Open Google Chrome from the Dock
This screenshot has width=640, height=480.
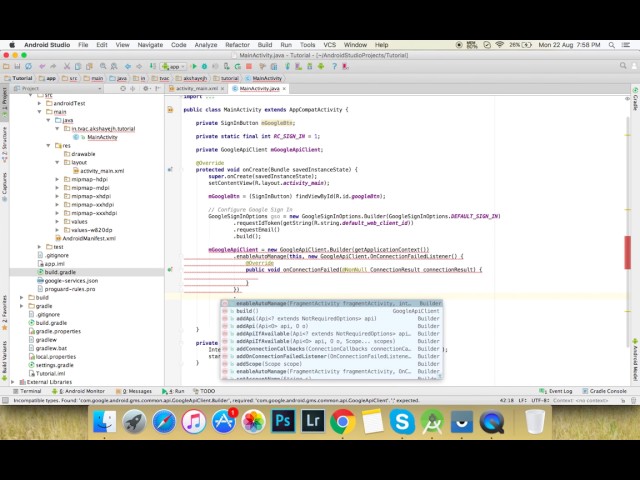[x=342, y=422]
